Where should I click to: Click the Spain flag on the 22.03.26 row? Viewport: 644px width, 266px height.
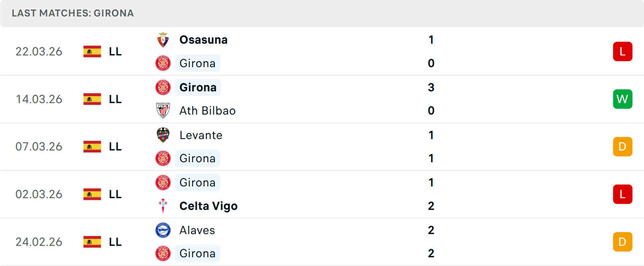92,51
